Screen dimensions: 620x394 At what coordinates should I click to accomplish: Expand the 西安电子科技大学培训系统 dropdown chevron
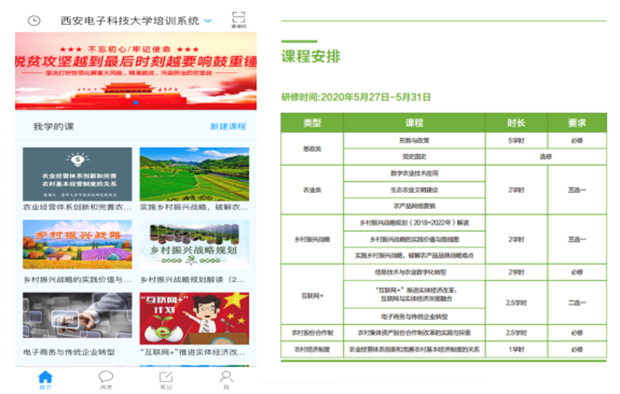pos(208,21)
